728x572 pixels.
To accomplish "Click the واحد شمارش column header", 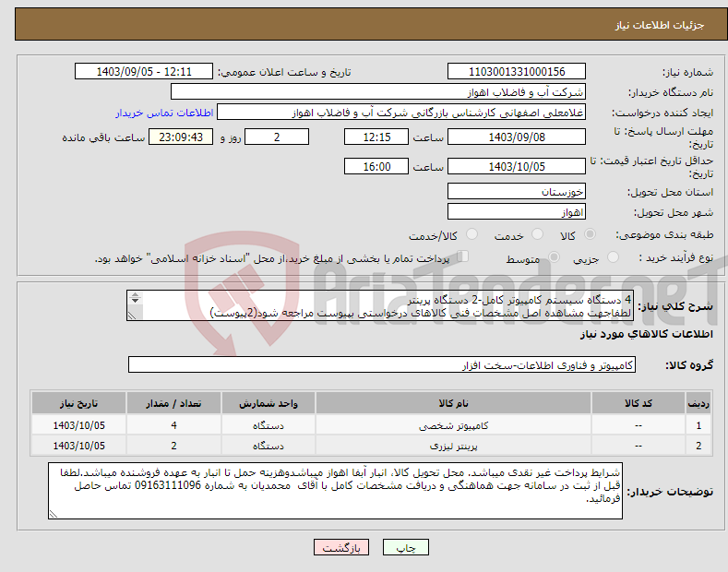I will [269, 403].
